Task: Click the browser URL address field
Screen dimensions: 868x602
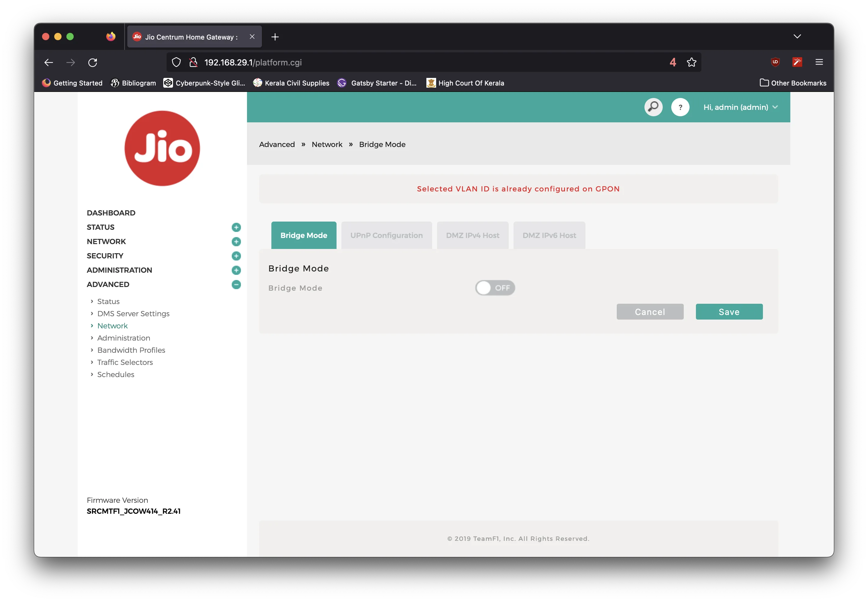Action: (415, 62)
